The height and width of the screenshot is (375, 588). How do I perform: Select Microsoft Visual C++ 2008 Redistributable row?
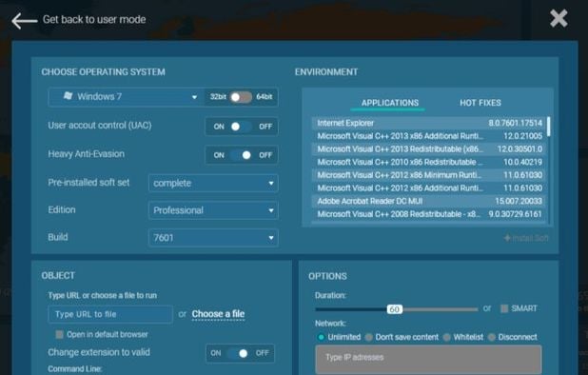pos(428,214)
